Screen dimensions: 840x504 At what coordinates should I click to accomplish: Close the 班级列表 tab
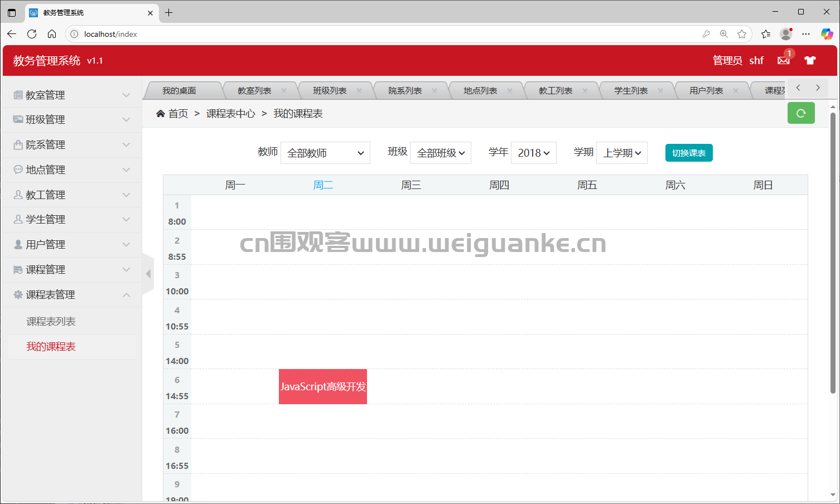(359, 90)
